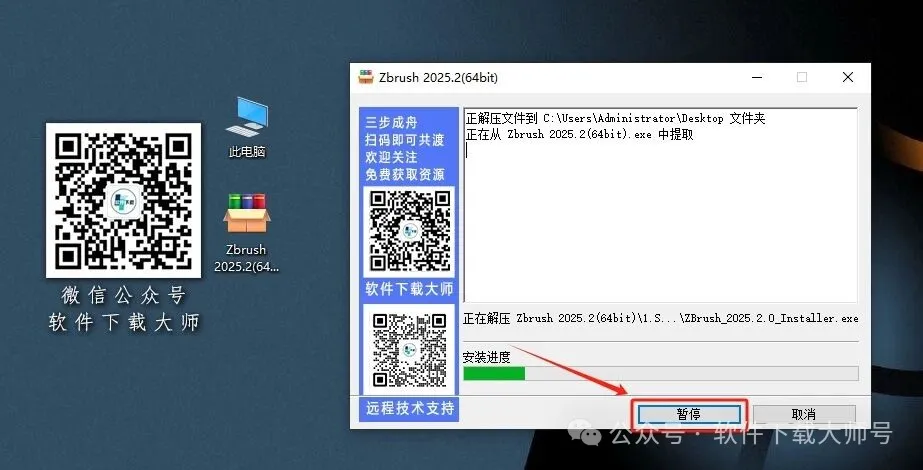Click the 安装进度 progress bar
This screenshot has height=470, width=923.
[x=660, y=373]
